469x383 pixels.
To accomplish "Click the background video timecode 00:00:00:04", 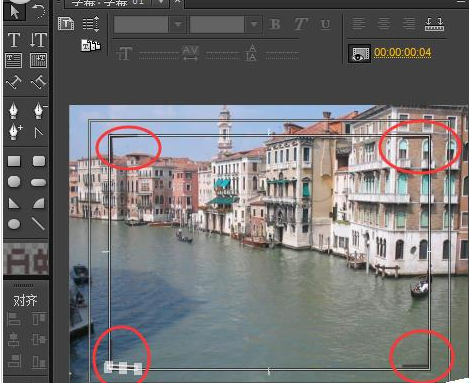I will [402, 52].
